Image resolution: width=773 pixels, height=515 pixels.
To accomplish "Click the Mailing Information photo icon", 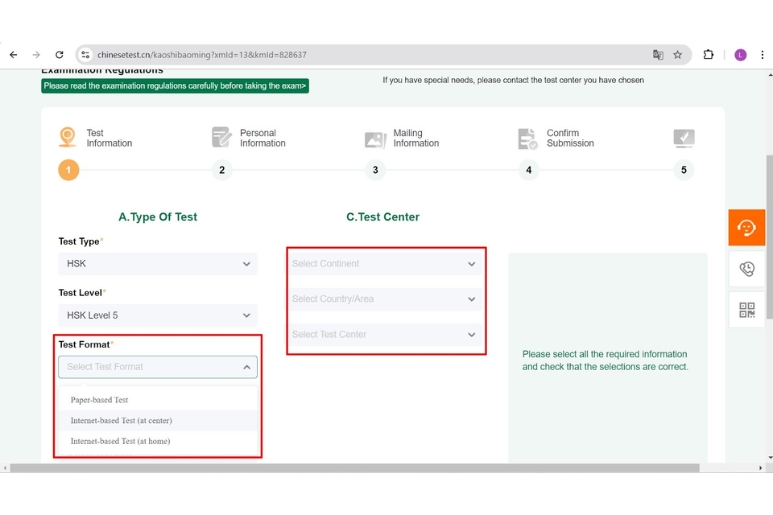I will tap(375, 139).
